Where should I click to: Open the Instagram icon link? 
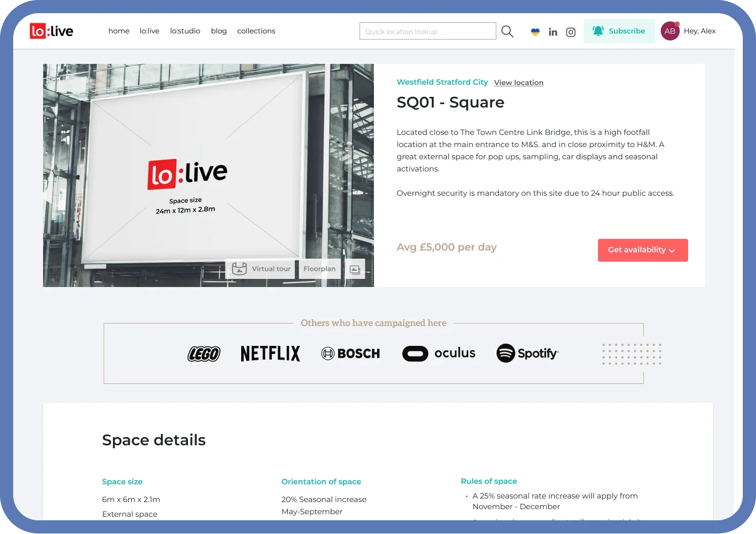[571, 32]
